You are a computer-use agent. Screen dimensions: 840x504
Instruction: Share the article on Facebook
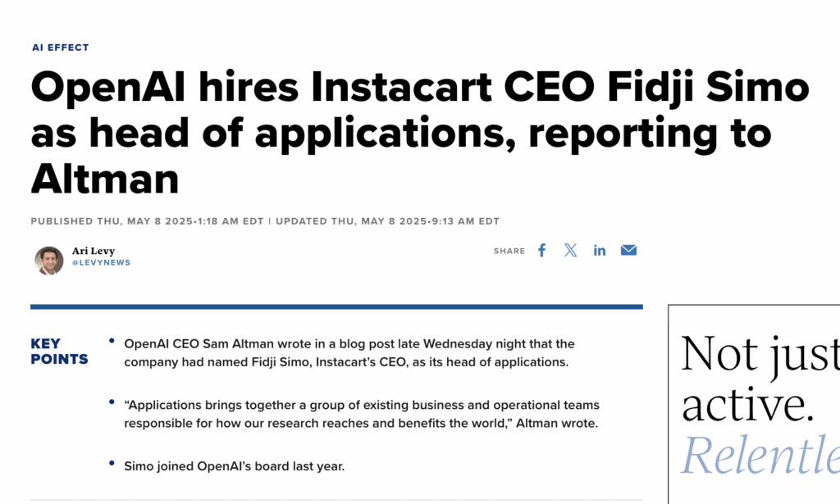click(541, 251)
